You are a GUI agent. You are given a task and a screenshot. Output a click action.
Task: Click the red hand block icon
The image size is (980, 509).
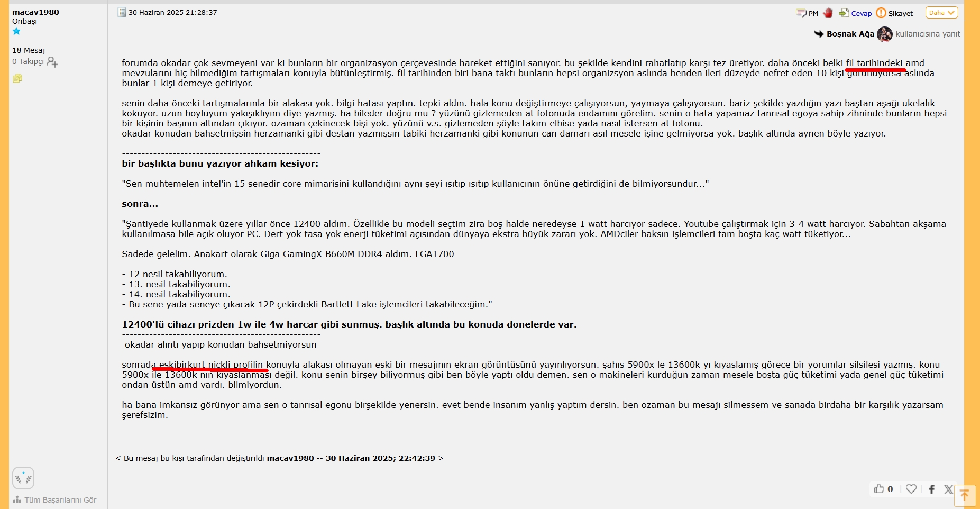click(828, 13)
